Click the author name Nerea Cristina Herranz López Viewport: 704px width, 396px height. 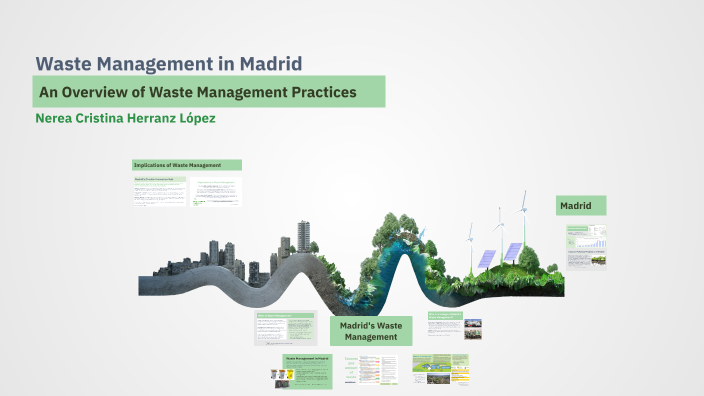[125, 118]
